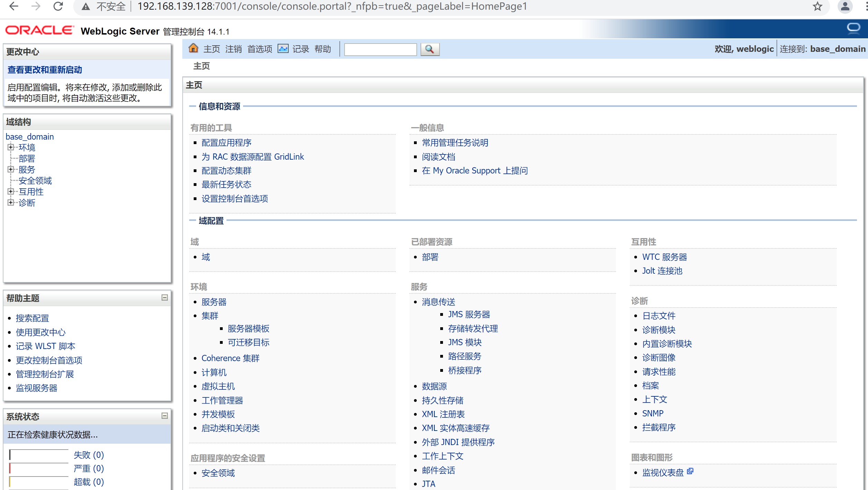Image resolution: width=868 pixels, height=490 pixels.
Task: Select 部署 in the domain tree
Action: tap(27, 159)
